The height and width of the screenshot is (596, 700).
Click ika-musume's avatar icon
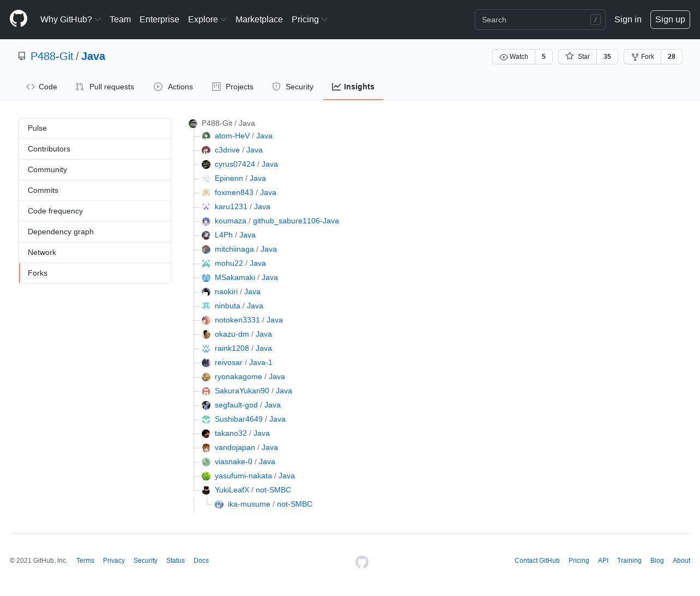[219, 504]
